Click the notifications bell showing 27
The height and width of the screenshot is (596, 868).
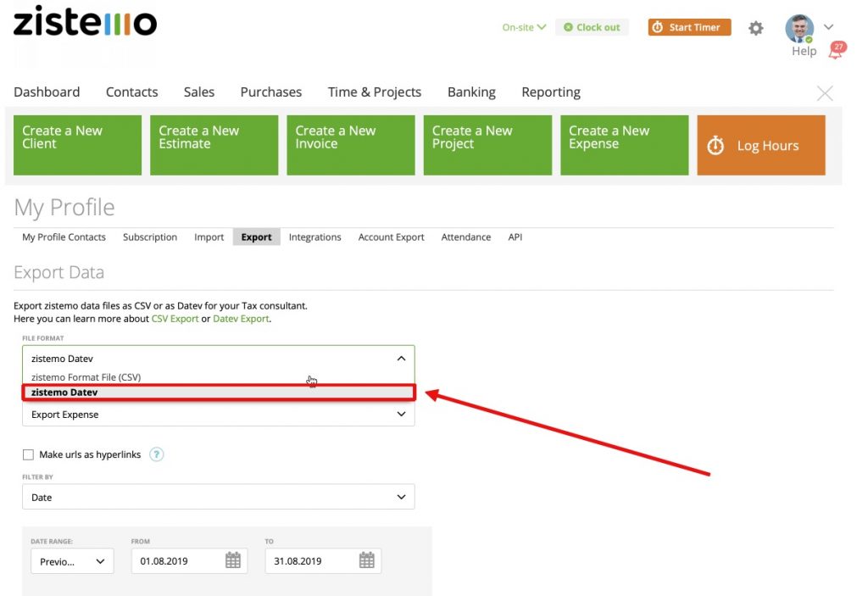(836, 48)
